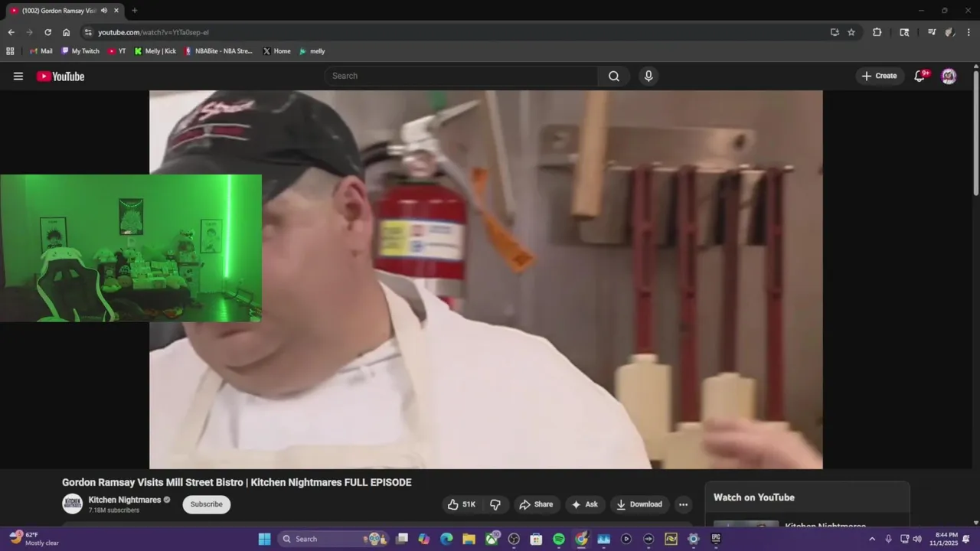This screenshot has width=980, height=551.
Task: Click the search magnifier button
Action: coord(614,76)
